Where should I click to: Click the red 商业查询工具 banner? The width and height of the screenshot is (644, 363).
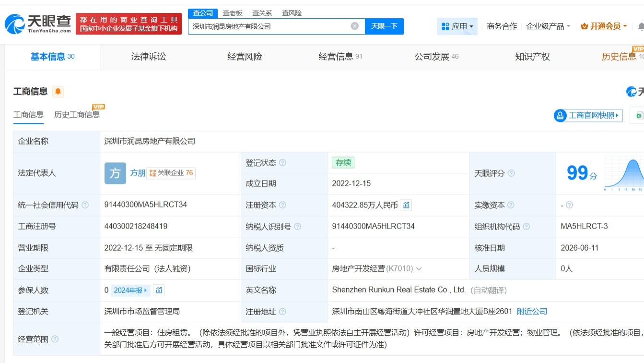tap(129, 24)
